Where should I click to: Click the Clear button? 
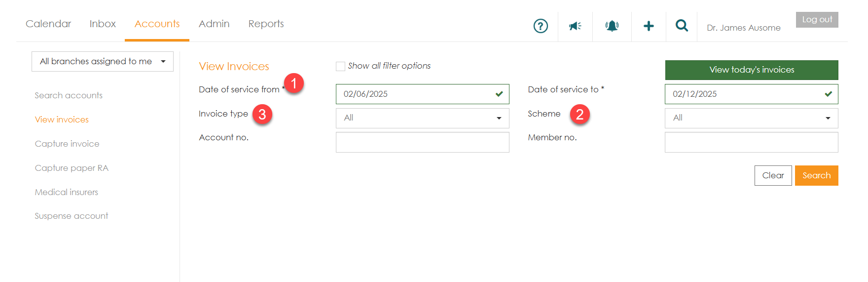pos(773,175)
